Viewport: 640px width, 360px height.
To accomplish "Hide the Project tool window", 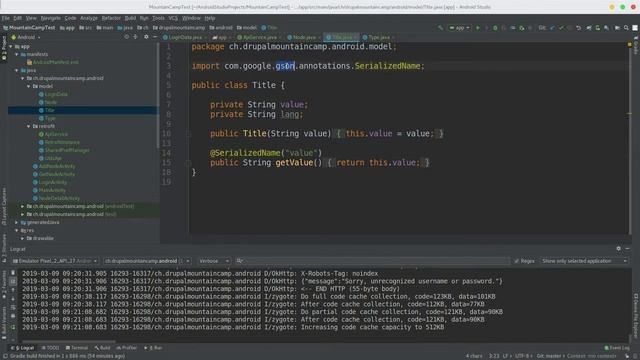I will pyautogui.click(x=155, y=37).
